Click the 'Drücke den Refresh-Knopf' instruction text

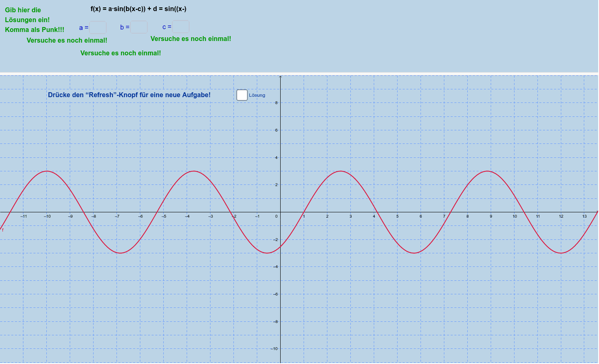tap(129, 95)
